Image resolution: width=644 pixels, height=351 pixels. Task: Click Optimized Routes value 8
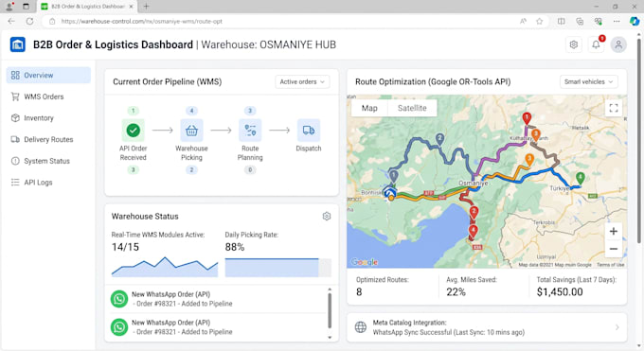click(x=359, y=292)
